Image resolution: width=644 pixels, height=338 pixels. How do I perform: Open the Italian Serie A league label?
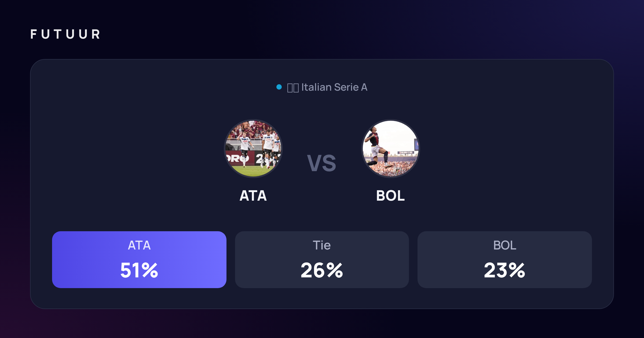[334, 87]
